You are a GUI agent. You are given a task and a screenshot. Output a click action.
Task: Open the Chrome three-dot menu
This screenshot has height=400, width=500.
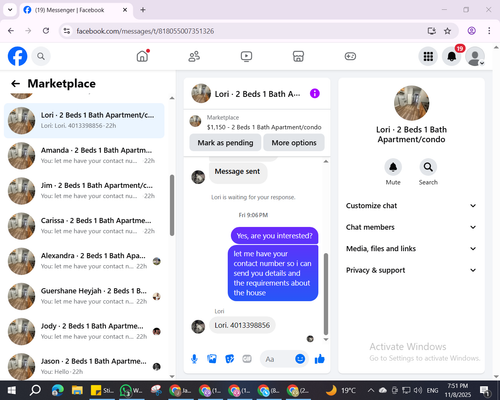489,31
